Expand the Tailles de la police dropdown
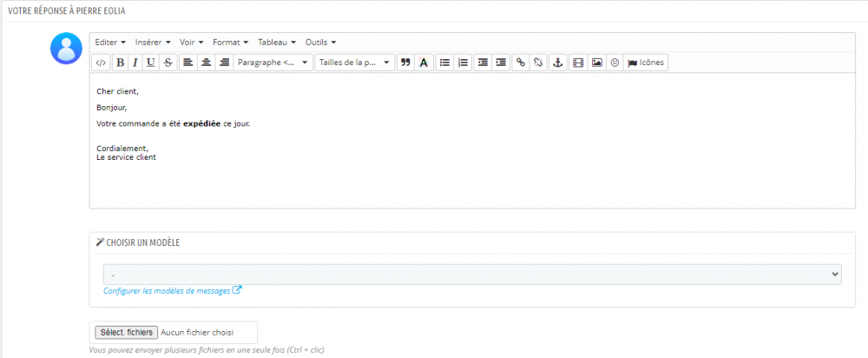 click(355, 63)
